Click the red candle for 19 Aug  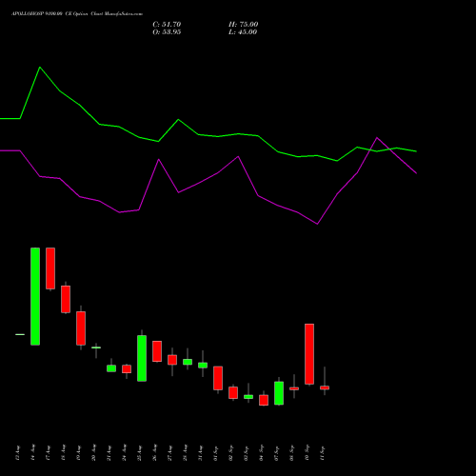tap(81, 328)
